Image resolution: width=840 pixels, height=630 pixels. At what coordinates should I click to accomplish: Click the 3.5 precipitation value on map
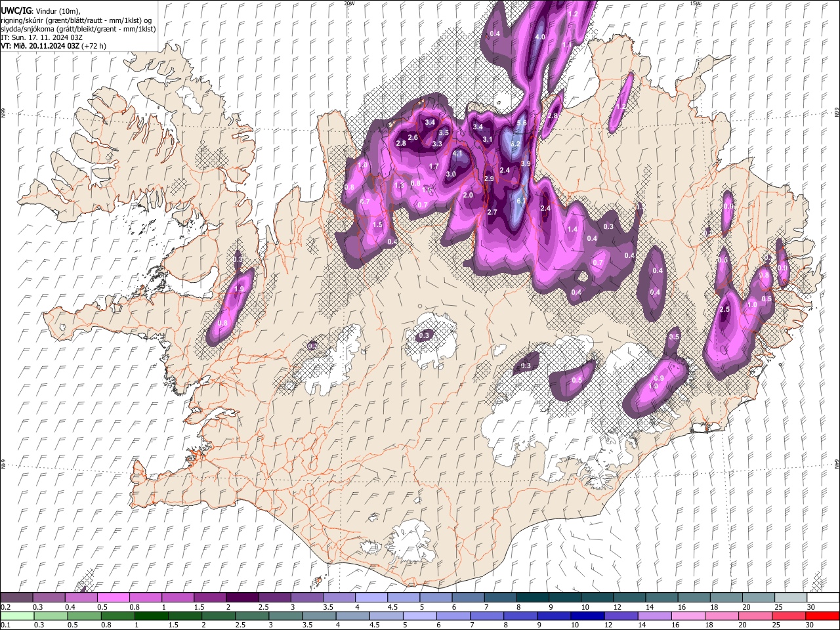pyautogui.click(x=444, y=133)
